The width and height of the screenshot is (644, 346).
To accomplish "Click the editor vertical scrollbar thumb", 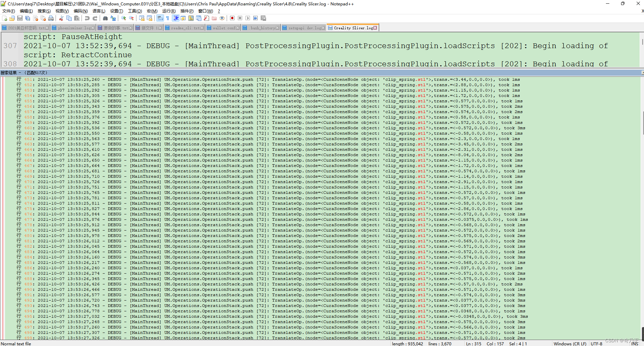I will [642, 42].
